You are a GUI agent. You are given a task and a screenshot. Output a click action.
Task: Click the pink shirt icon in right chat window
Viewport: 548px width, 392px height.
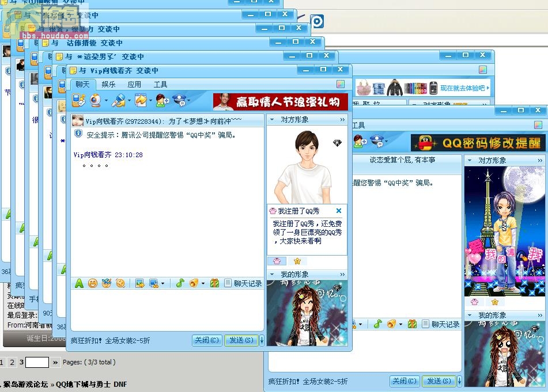pos(475,302)
